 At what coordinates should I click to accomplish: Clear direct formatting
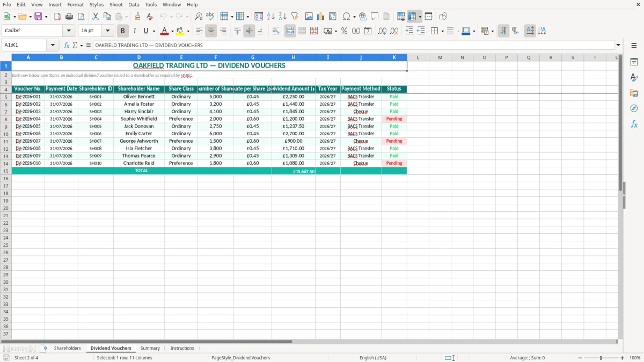point(149,17)
